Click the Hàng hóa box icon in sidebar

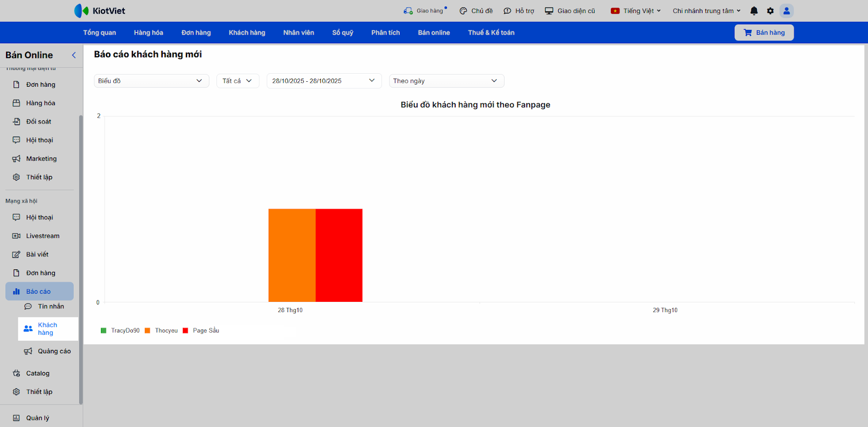[x=16, y=103]
